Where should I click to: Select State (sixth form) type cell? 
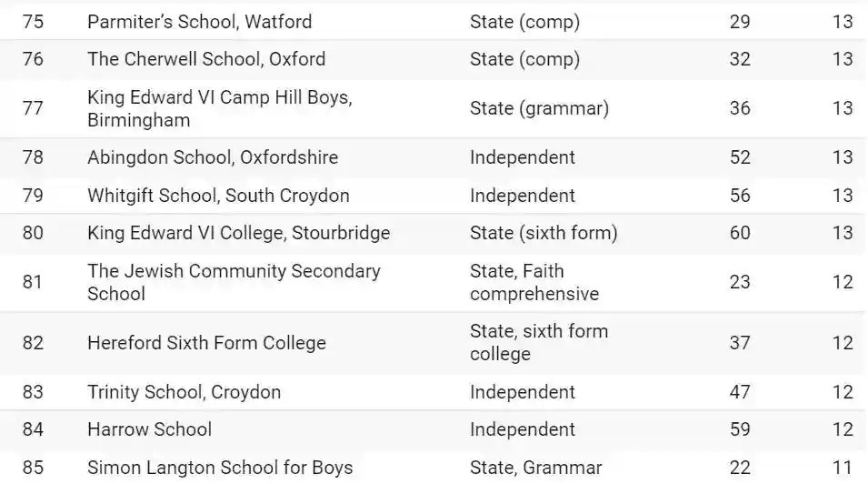[x=544, y=233]
